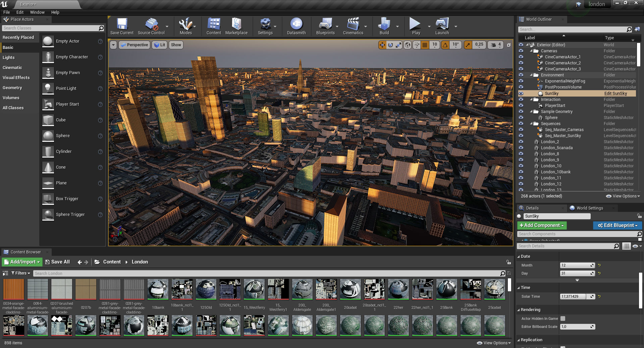Image resolution: width=644 pixels, height=348 pixels.
Task: Open the File menu
Action: pos(7,12)
